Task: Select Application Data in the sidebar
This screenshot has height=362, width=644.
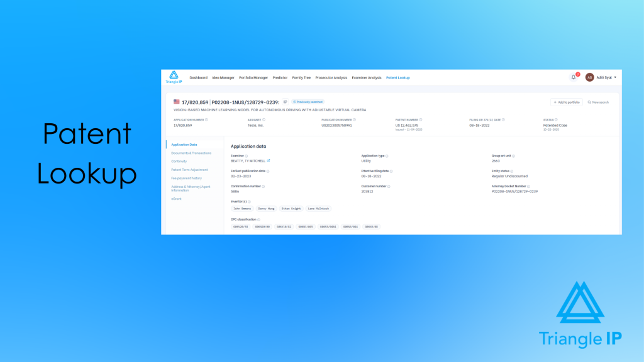Action: click(184, 145)
